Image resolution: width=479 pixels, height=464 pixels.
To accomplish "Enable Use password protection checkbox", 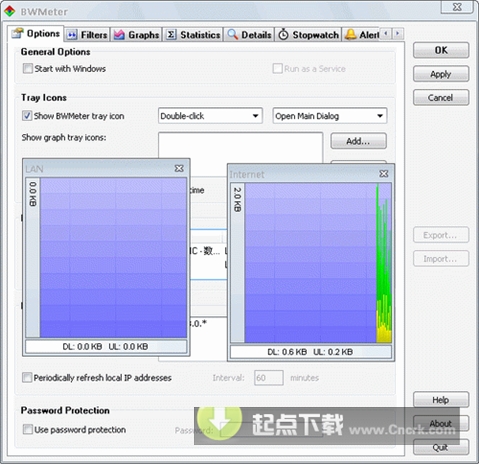I will click(x=28, y=429).
